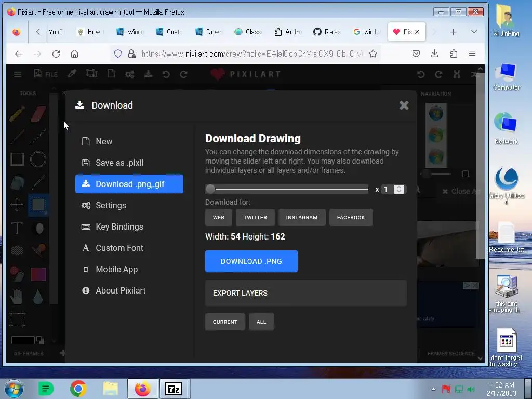Click the resize canvas icon in the top bar

91,74
